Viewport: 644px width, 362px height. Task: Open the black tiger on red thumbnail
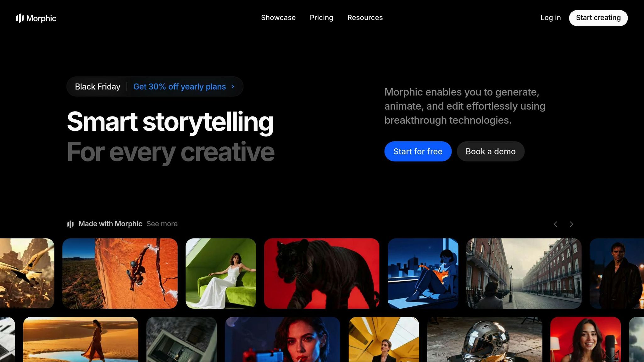pyautogui.click(x=322, y=273)
